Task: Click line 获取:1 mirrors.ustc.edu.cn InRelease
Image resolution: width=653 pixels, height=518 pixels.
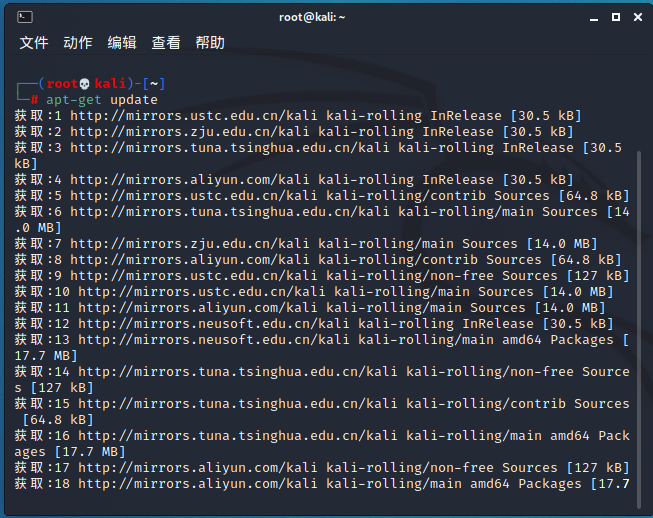Action: click(298, 116)
